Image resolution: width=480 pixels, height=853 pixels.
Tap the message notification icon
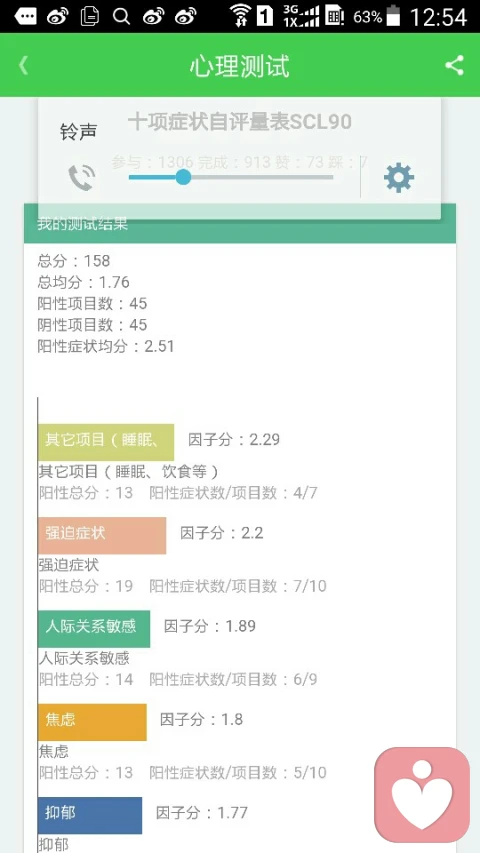pos(26,16)
